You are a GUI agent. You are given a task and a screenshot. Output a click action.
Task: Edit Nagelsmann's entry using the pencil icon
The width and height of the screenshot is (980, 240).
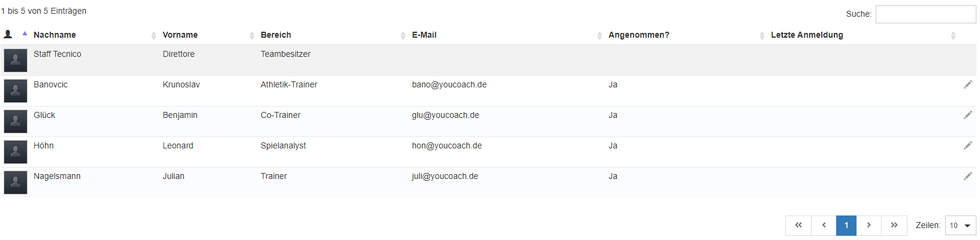(967, 176)
